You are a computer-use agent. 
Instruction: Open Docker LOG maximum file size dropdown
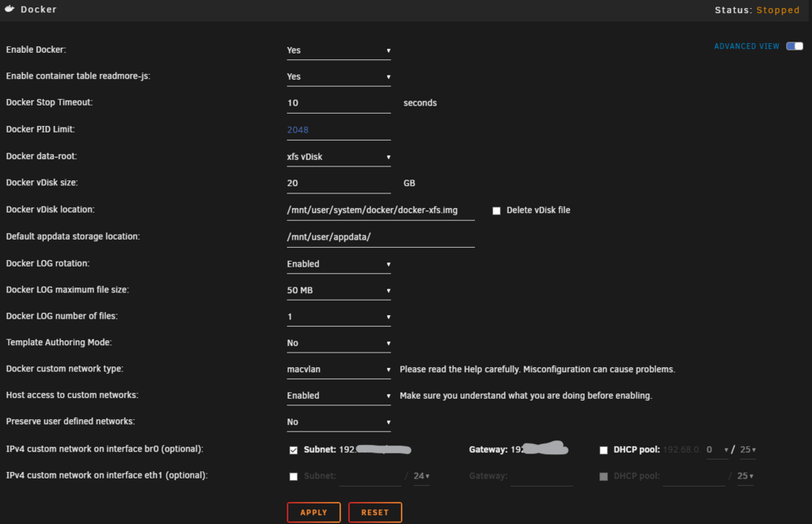pos(339,291)
